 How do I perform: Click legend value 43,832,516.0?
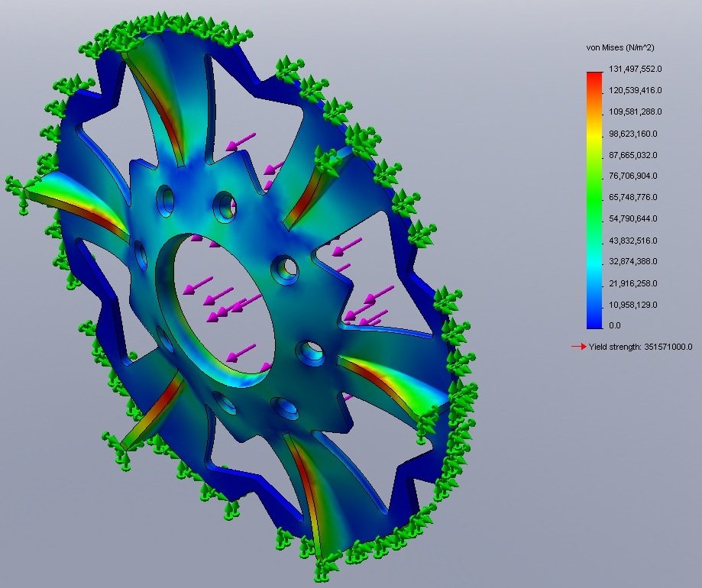pyautogui.click(x=633, y=241)
